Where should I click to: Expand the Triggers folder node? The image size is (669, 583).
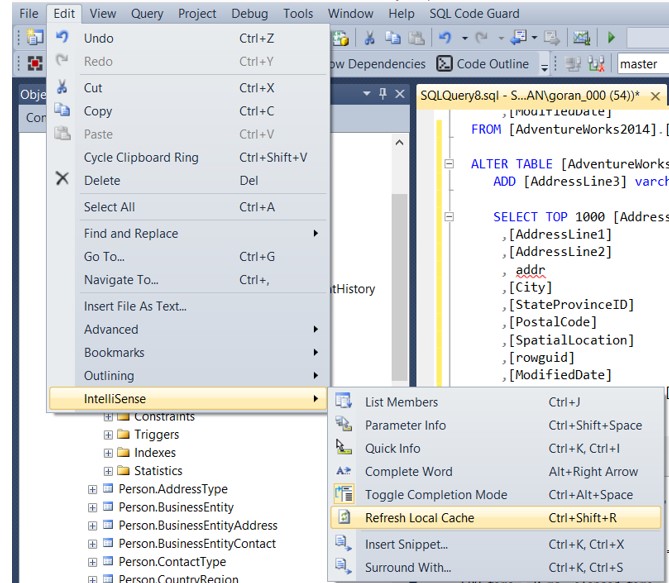108,435
